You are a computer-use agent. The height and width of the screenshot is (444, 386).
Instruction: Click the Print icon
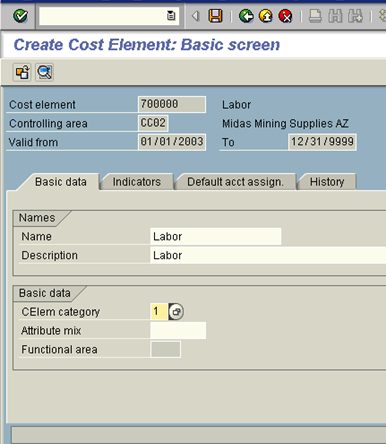click(315, 16)
